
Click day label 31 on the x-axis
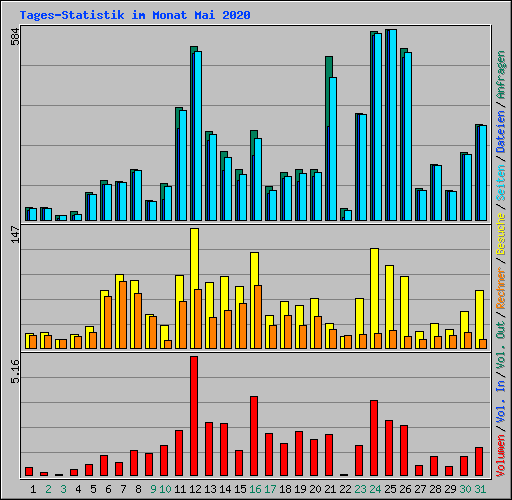[x=480, y=489]
